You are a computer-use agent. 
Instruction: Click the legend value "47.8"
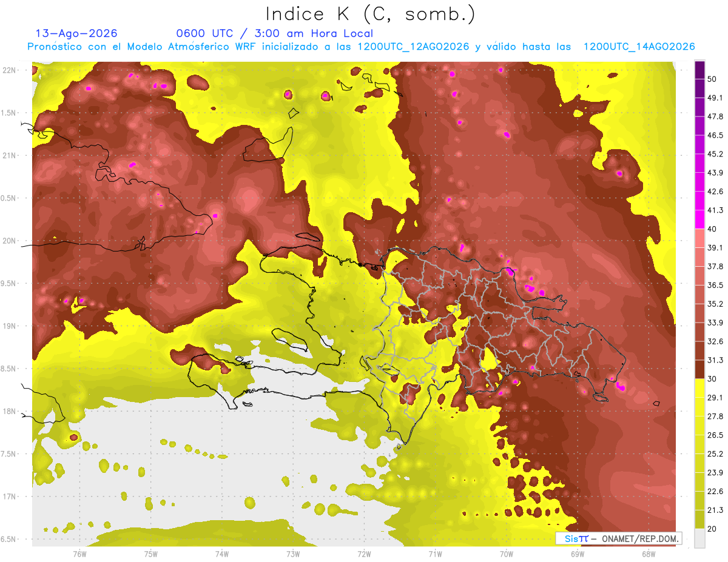pos(715,116)
